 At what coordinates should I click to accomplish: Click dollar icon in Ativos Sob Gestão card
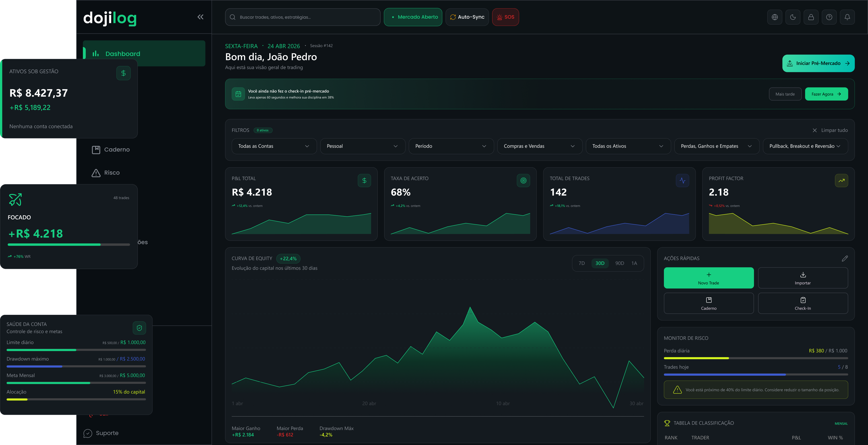click(123, 73)
